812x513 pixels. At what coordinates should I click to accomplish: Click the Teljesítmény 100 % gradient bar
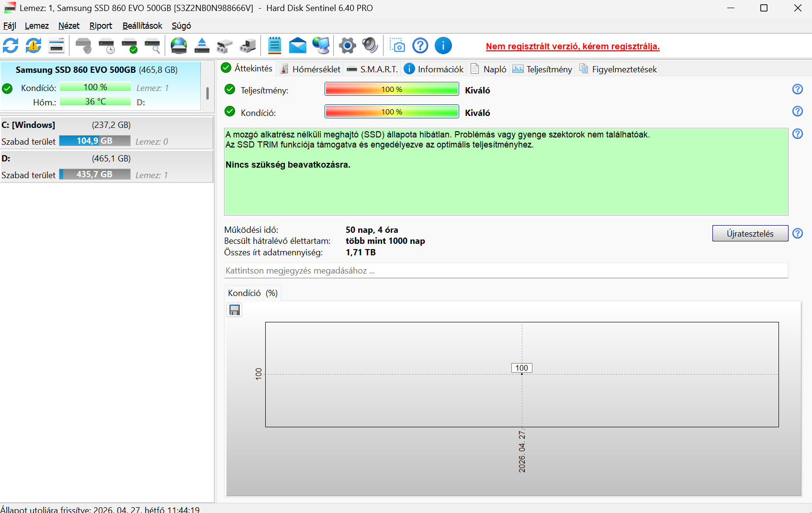392,90
